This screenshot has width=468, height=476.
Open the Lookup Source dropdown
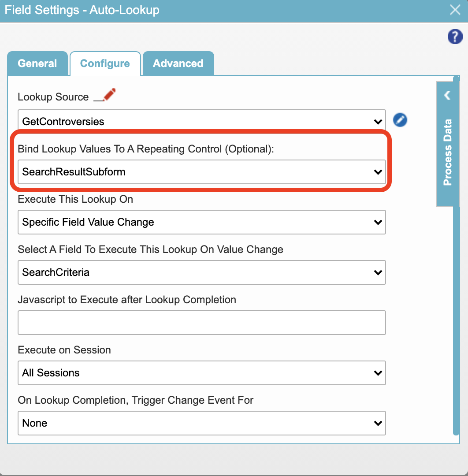pyautogui.click(x=201, y=122)
